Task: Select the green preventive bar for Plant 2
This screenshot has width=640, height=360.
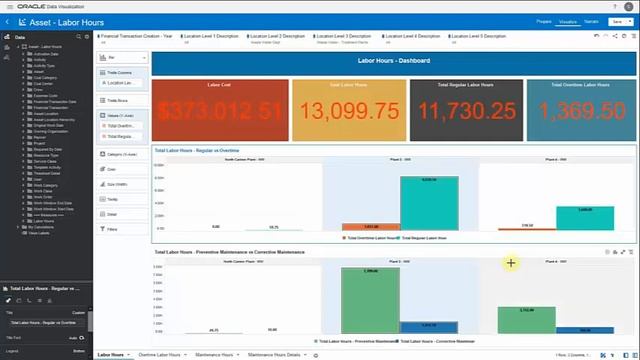Action: click(x=370, y=300)
